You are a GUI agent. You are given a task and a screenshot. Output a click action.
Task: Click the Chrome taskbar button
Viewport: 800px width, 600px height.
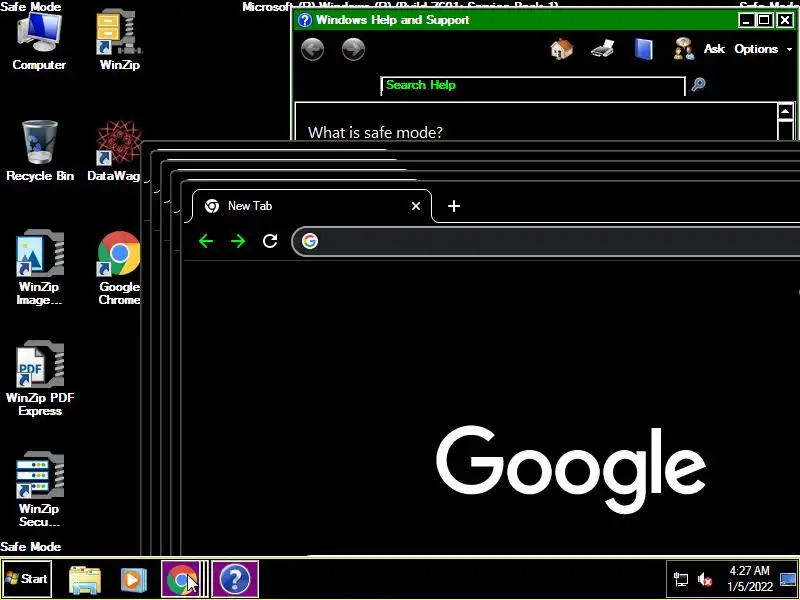[x=182, y=579]
